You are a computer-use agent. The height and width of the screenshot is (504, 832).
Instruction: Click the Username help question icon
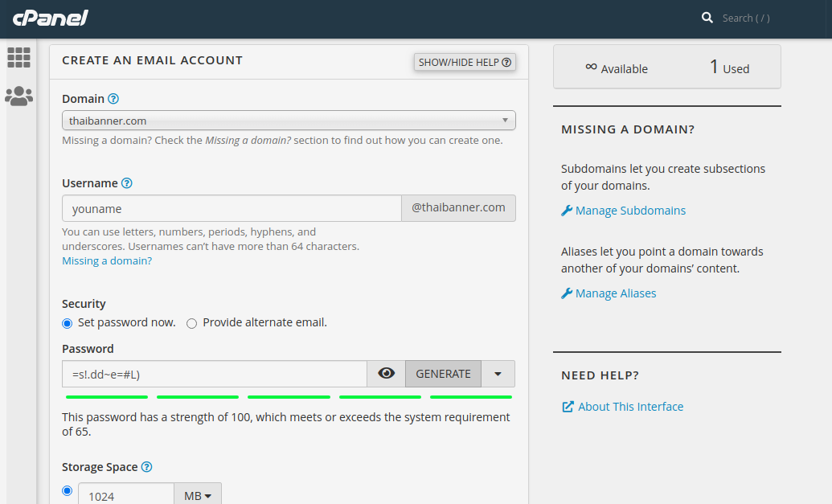[127, 183]
